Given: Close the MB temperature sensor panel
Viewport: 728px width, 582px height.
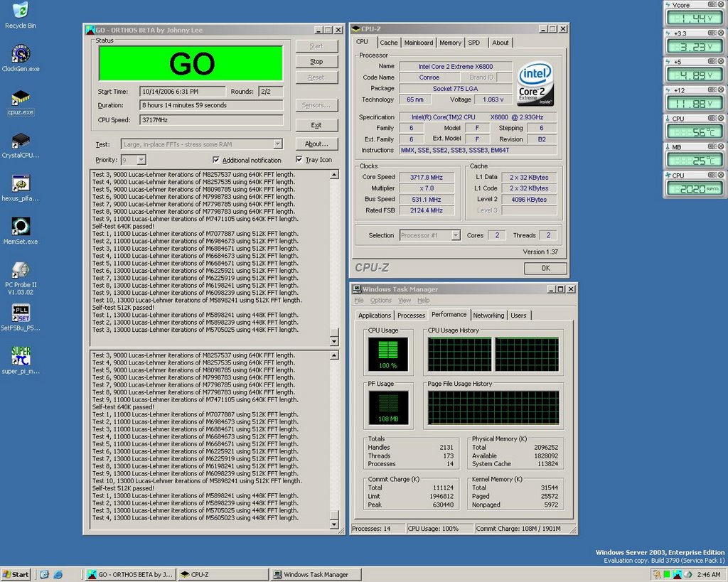Looking at the screenshot, I should [721, 146].
